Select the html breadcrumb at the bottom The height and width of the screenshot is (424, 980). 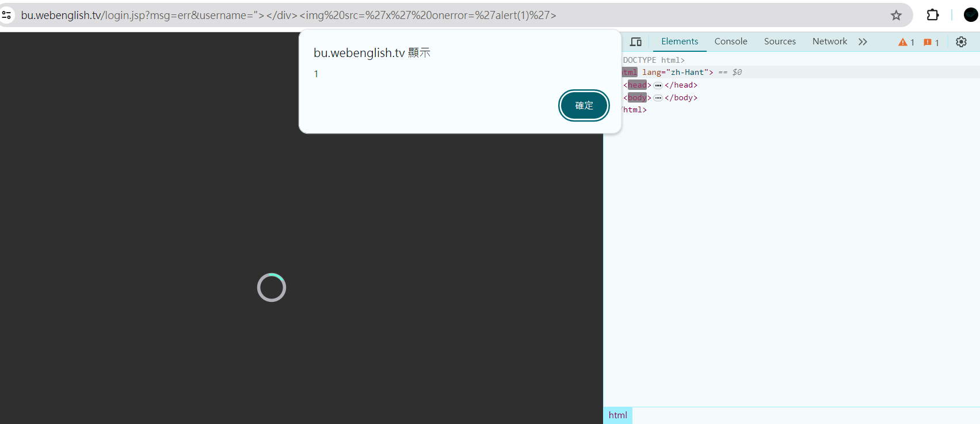coord(618,415)
